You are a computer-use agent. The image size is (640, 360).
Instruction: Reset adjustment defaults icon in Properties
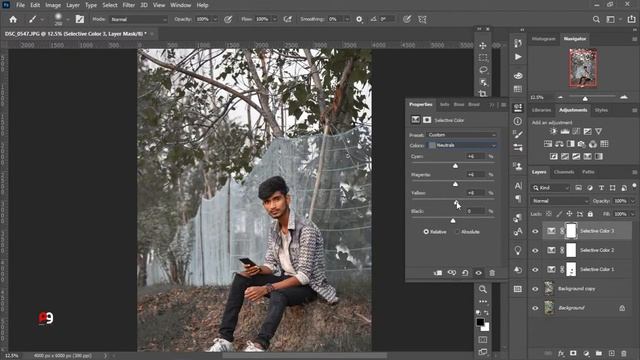(465, 273)
